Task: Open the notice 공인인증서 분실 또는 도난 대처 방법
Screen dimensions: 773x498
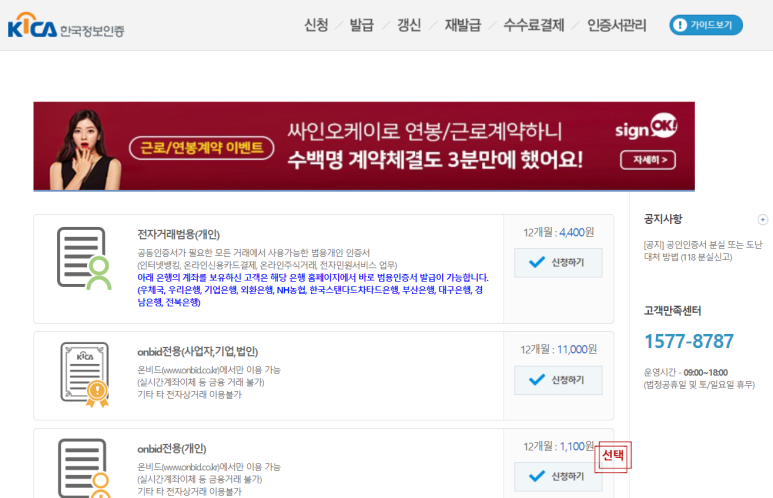Action: point(703,250)
